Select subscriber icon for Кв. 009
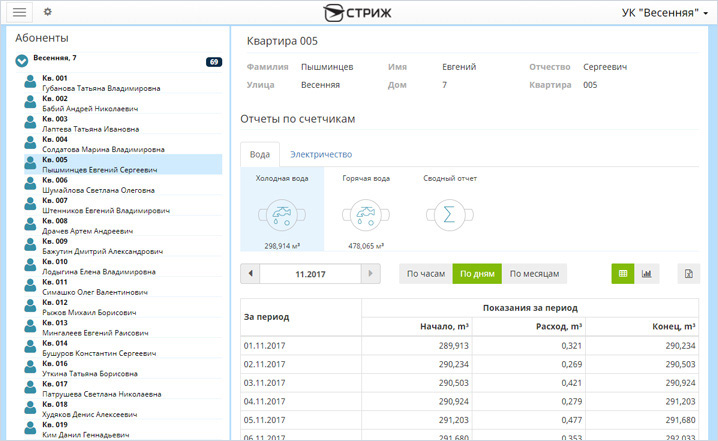Viewport: 718px width, 441px height. tap(30, 245)
